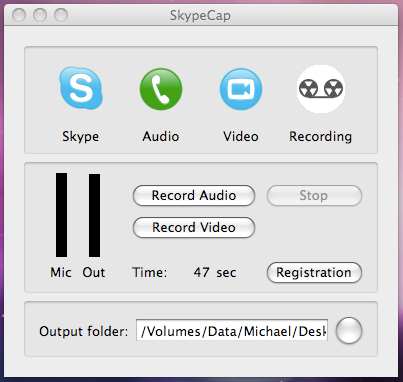Click the "Out" label under meter
Viewport: 403px width, 382px height.
[94, 272]
